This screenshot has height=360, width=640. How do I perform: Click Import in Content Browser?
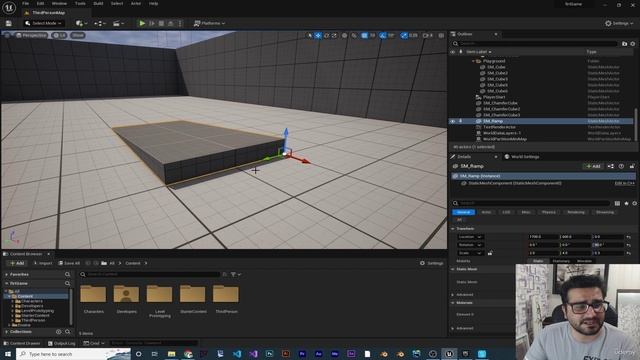(x=43, y=263)
